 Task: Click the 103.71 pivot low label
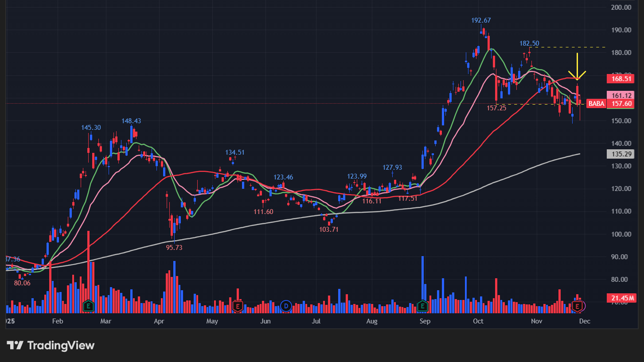click(x=329, y=230)
